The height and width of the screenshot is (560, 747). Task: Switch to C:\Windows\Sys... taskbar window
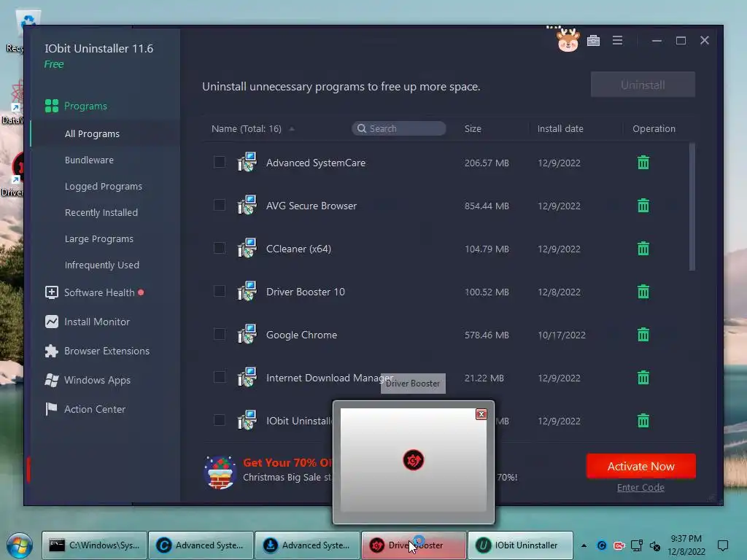click(94, 545)
